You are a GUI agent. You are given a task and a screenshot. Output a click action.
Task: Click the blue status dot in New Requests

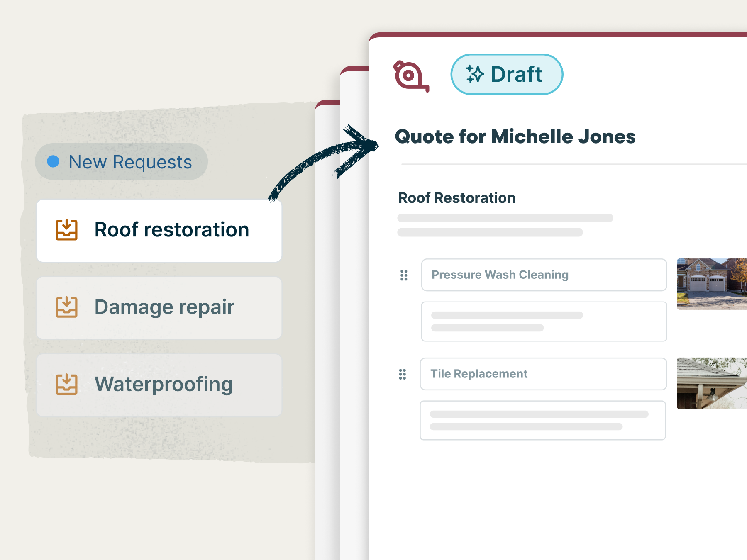(53, 161)
